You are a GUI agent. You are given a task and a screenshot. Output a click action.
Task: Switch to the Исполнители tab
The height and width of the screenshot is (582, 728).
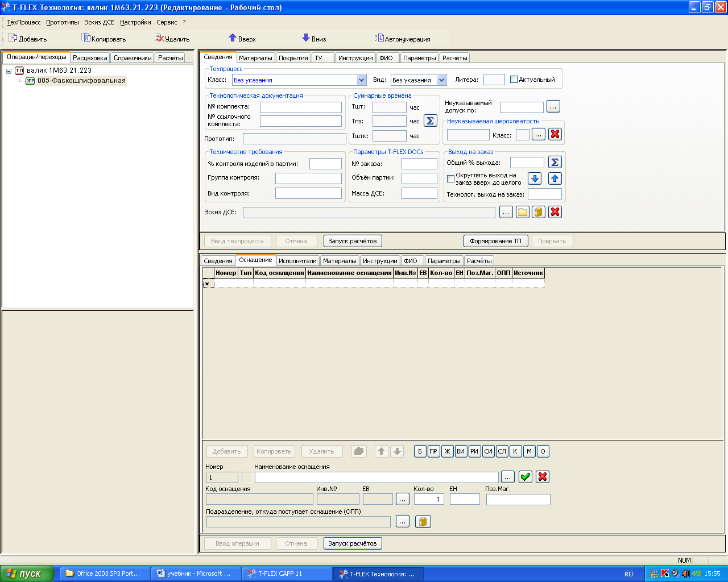pyautogui.click(x=297, y=261)
